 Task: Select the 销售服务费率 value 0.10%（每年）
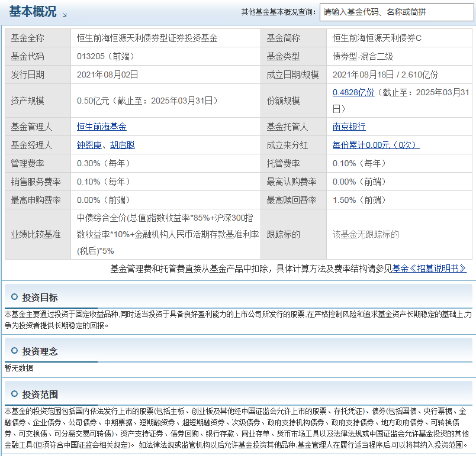pyautogui.click(x=104, y=182)
